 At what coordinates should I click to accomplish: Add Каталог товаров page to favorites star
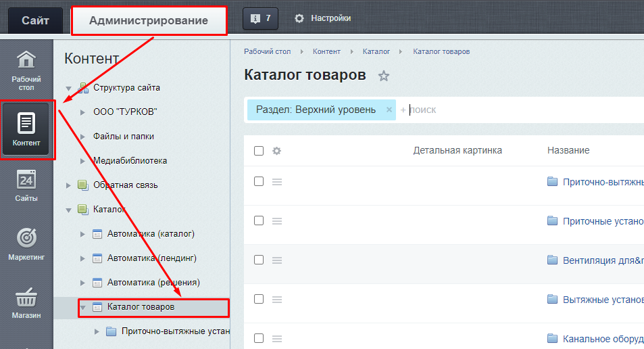pos(384,76)
